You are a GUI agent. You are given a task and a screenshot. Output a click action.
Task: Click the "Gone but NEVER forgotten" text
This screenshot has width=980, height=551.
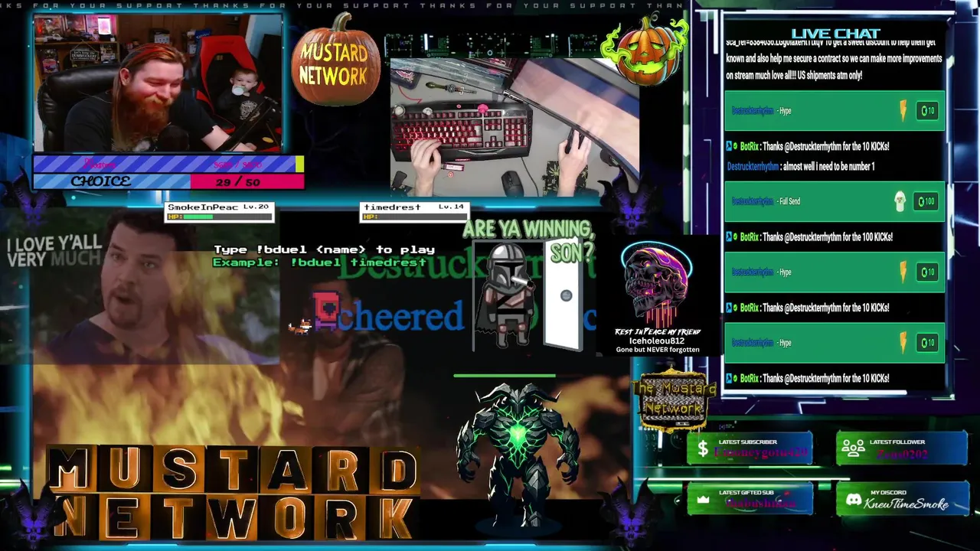(658, 350)
